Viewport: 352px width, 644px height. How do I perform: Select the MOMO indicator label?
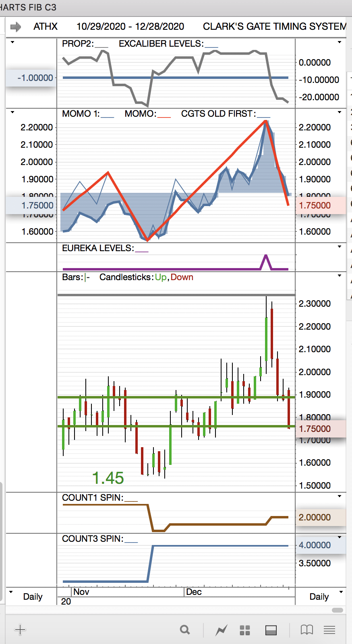(141, 114)
